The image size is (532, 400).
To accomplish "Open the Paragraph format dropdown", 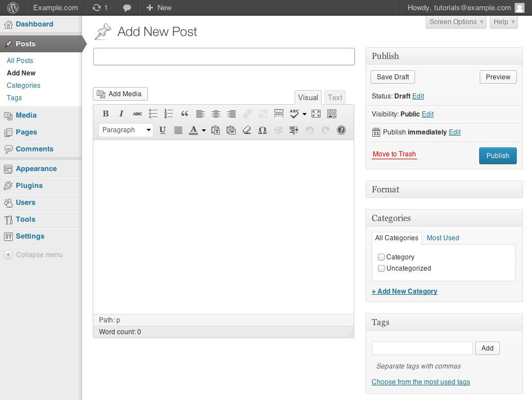I will click(126, 130).
